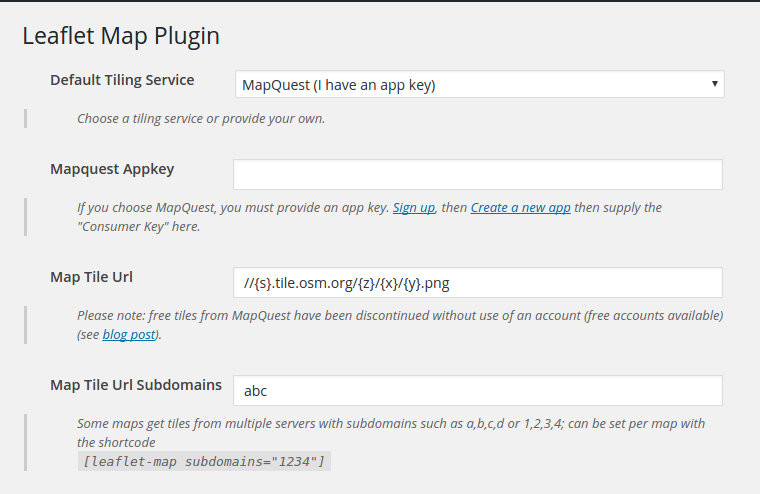Click the Map Tile Url Subdomains label

point(136,384)
